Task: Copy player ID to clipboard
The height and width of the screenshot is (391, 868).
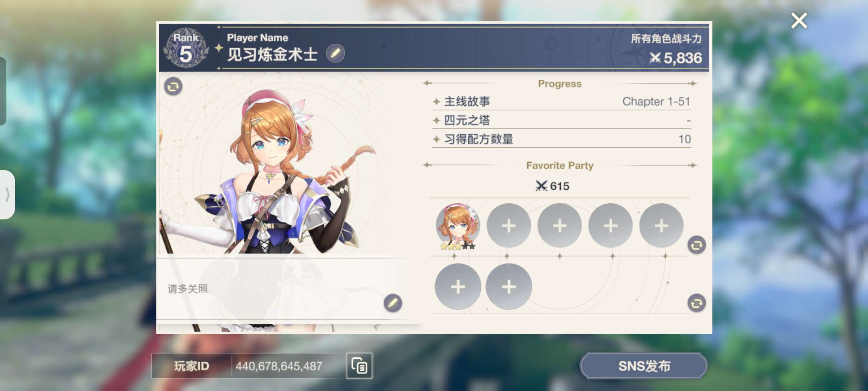Action: tap(359, 366)
